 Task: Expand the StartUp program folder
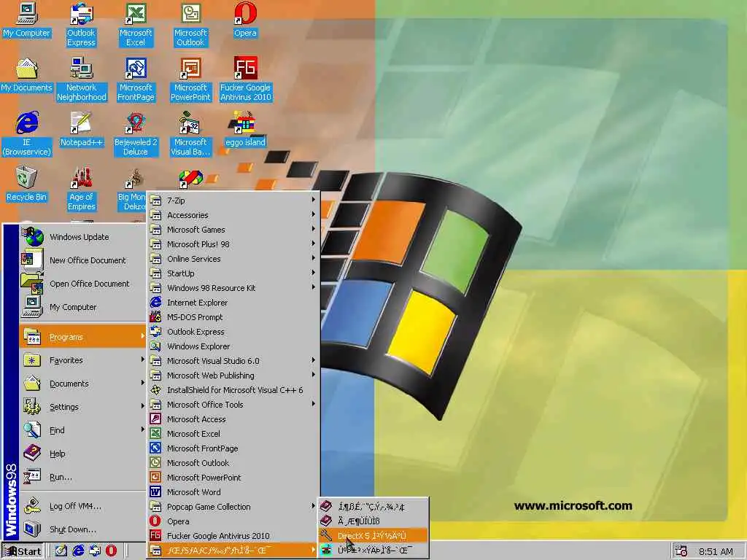(x=233, y=273)
